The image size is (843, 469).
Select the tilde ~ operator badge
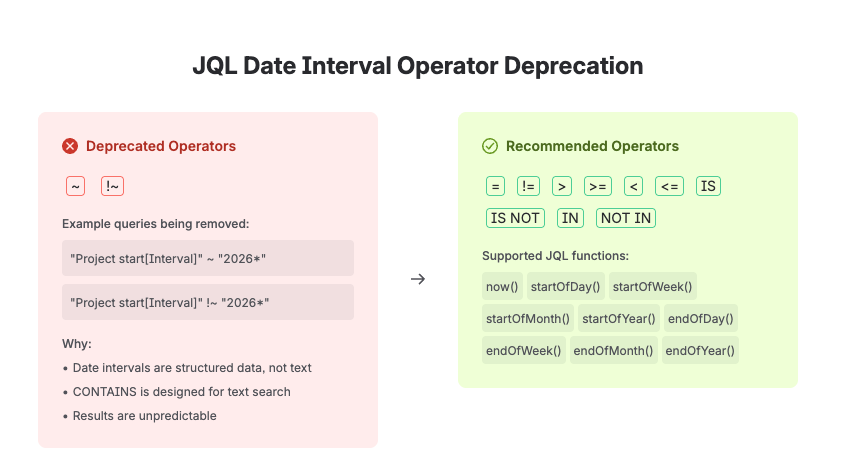[75, 186]
